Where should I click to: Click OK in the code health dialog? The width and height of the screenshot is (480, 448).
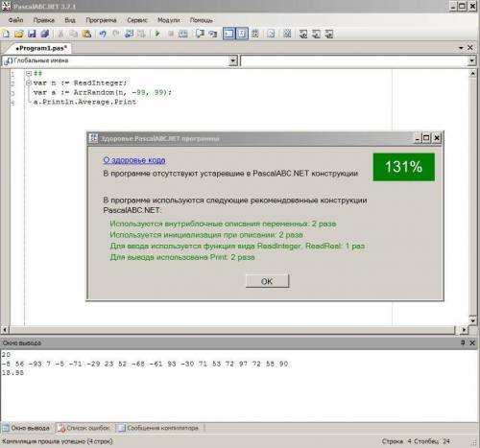[267, 281]
